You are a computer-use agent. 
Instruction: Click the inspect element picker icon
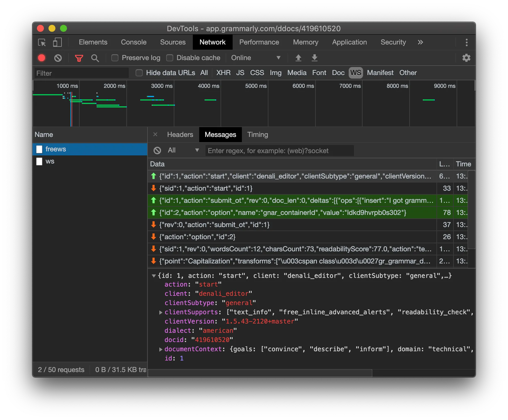[42, 42]
